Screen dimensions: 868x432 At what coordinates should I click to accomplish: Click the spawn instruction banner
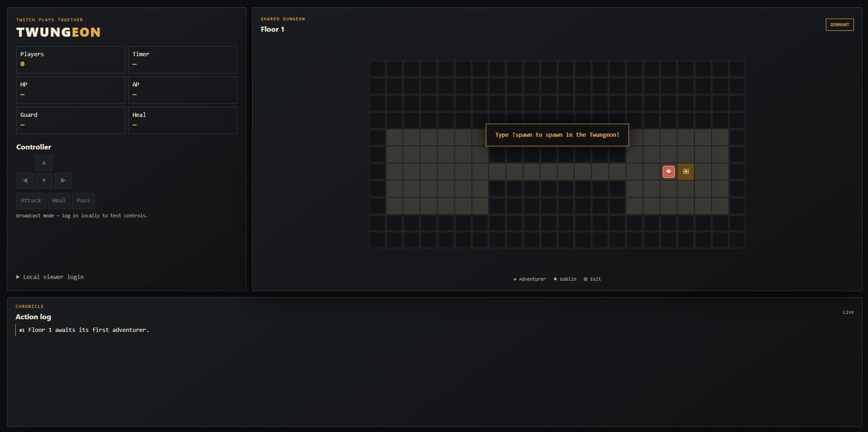point(557,135)
